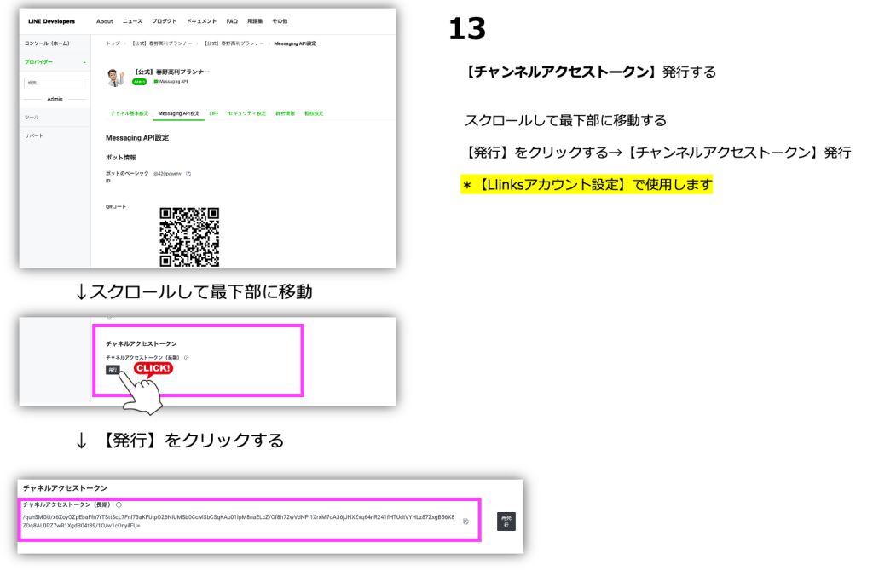This screenshot has width=873, height=588.
Task: Open the ニュース menu item
Action: coord(132,21)
